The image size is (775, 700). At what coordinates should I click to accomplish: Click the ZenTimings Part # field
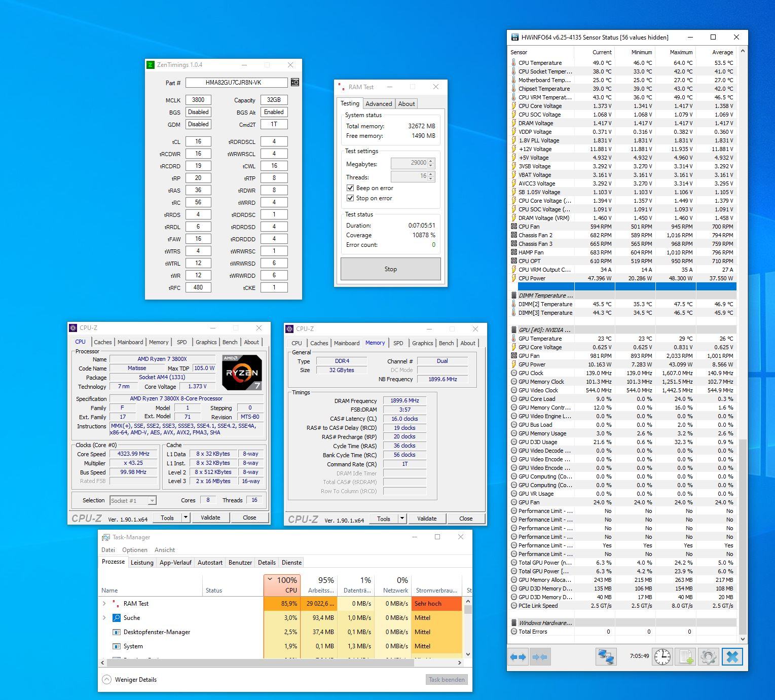tap(237, 83)
